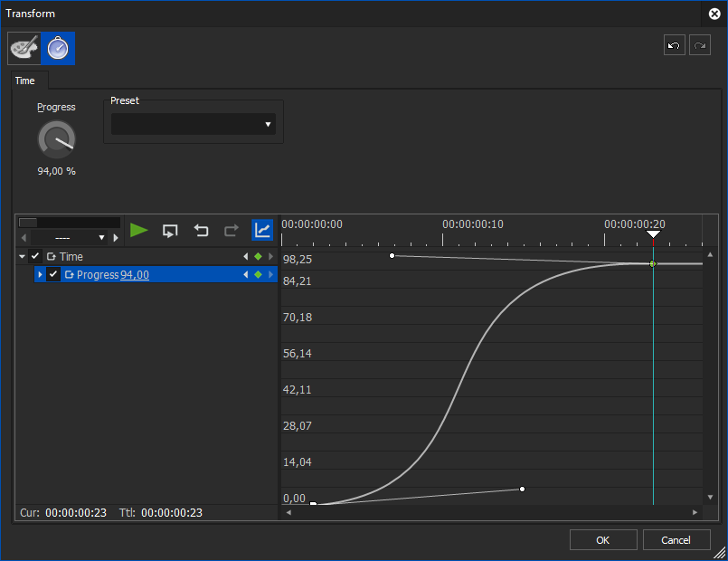Select the keyframe point on the curve
Image resolution: width=728 pixels, height=561 pixels.
coord(653,264)
